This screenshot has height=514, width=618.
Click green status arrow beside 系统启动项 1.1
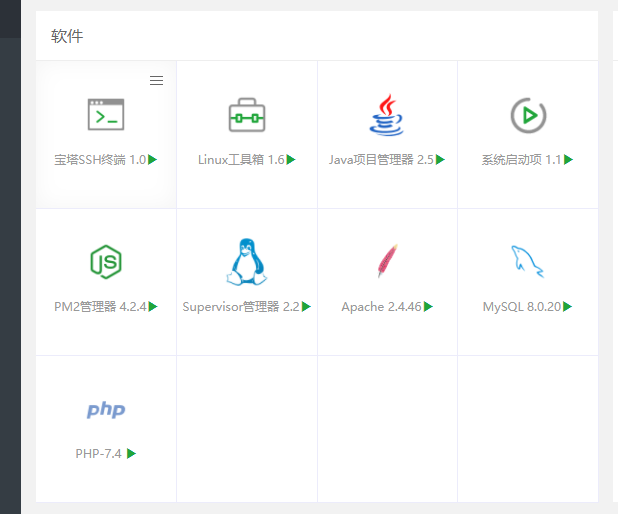(x=568, y=160)
